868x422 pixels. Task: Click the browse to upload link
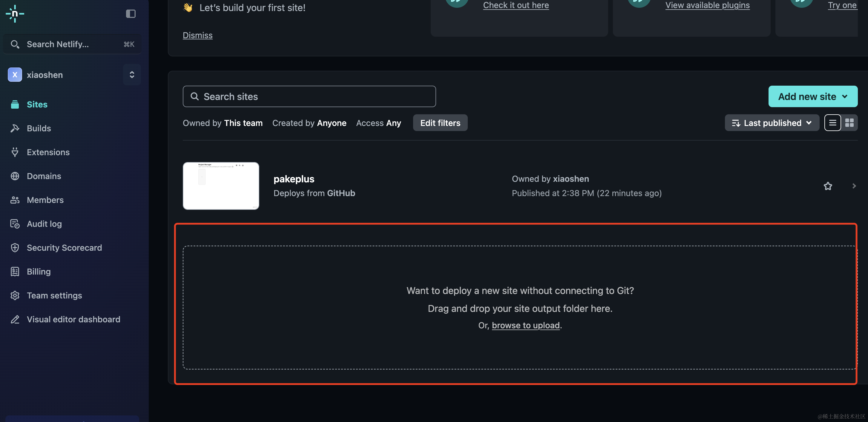pyautogui.click(x=525, y=325)
